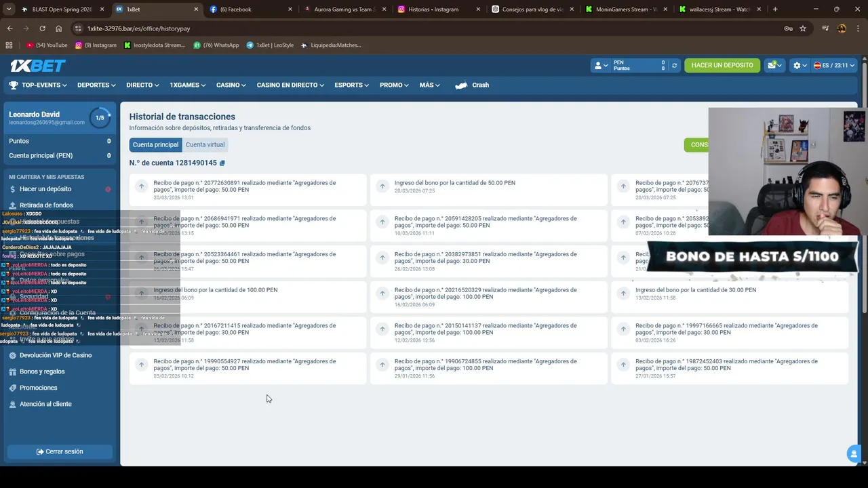
Task: Open the messages envelope icon
Action: [774, 66]
